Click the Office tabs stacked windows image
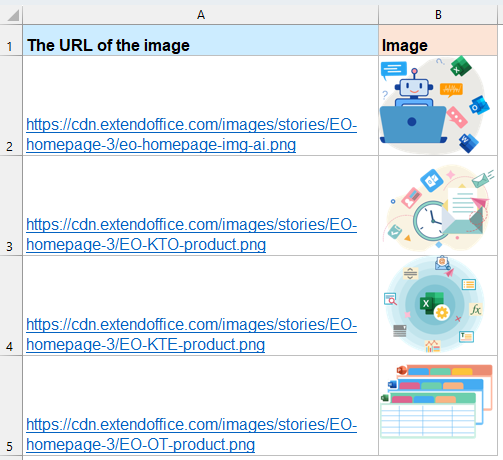Viewport: 503px width, 460px height. coord(436,401)
